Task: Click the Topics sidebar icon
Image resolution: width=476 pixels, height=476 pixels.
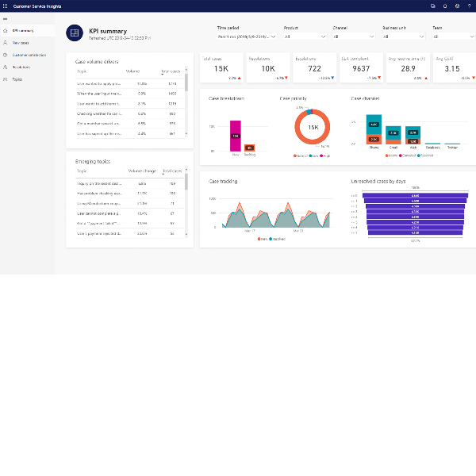Action: [x=5, y=79]
